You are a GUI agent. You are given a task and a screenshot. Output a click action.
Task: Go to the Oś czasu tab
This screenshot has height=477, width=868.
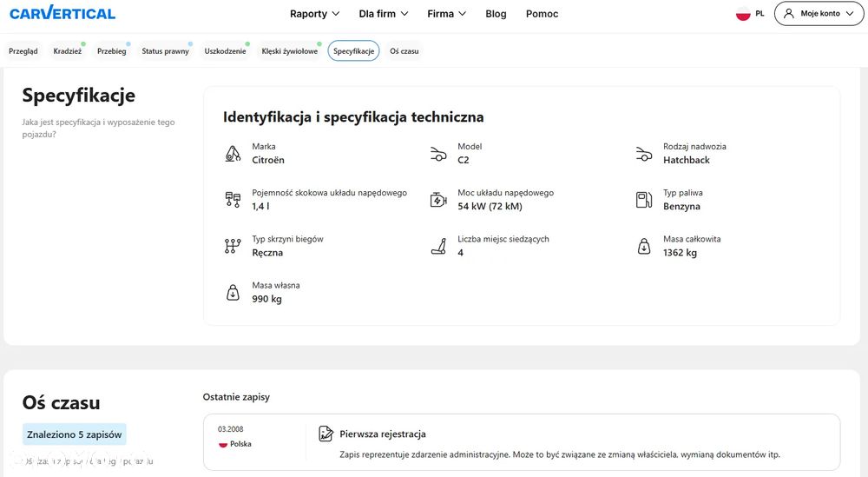(x=404, y=51)
